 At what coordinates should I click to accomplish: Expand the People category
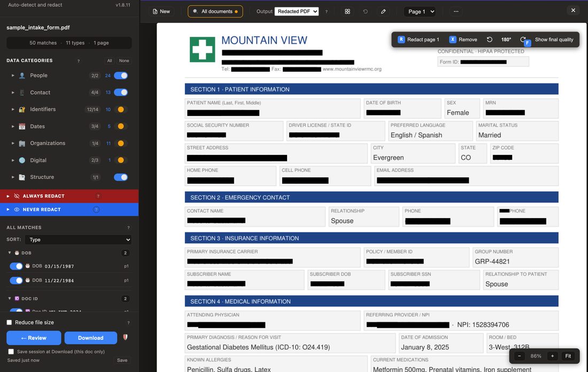tap(13, 75)
